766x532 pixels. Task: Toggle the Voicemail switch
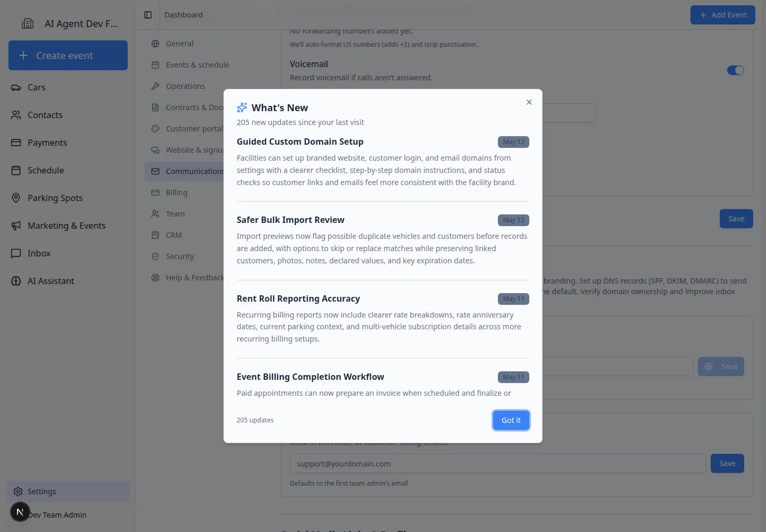(x=736, y=70)
